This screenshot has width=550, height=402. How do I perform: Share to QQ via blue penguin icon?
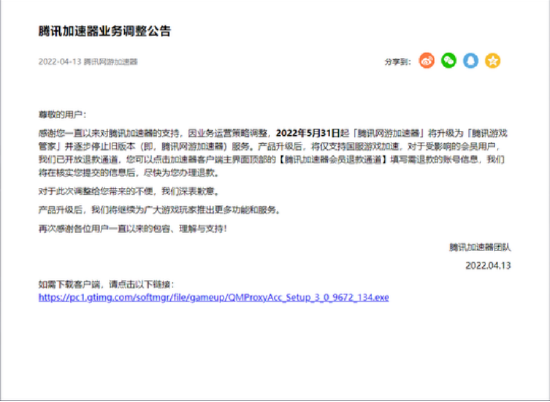[x=471, y=61]
